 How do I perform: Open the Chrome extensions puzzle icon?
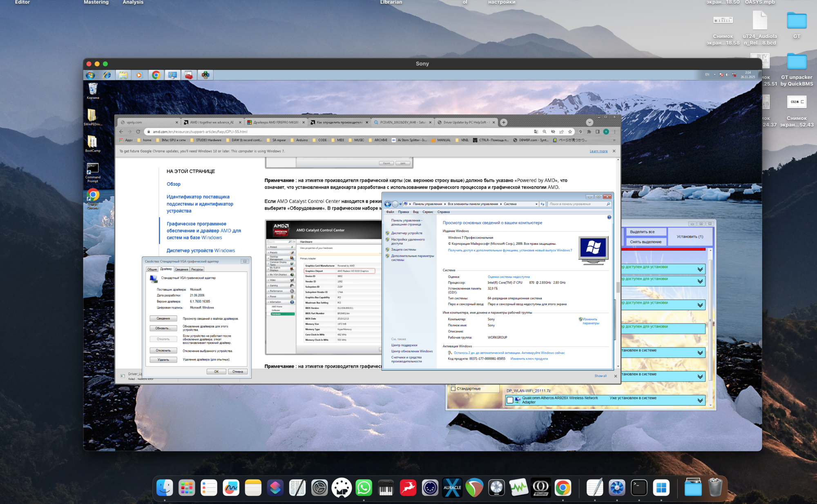(589, 132)
